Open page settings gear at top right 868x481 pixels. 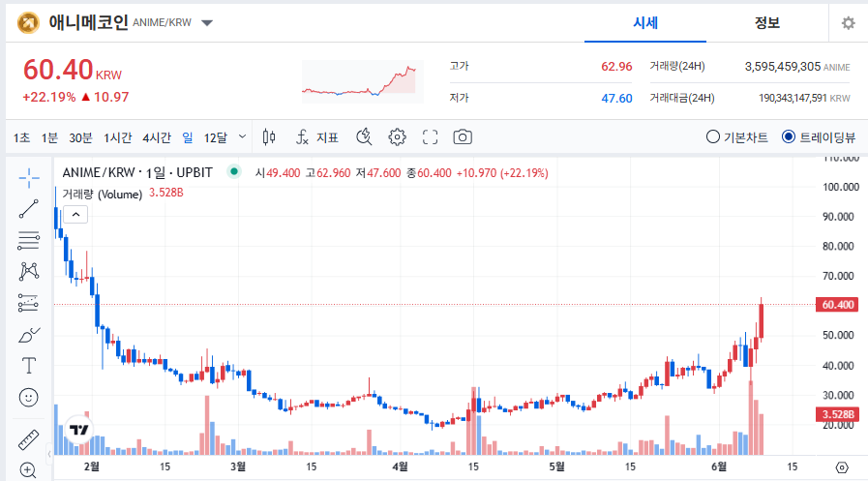pos(848,23)
